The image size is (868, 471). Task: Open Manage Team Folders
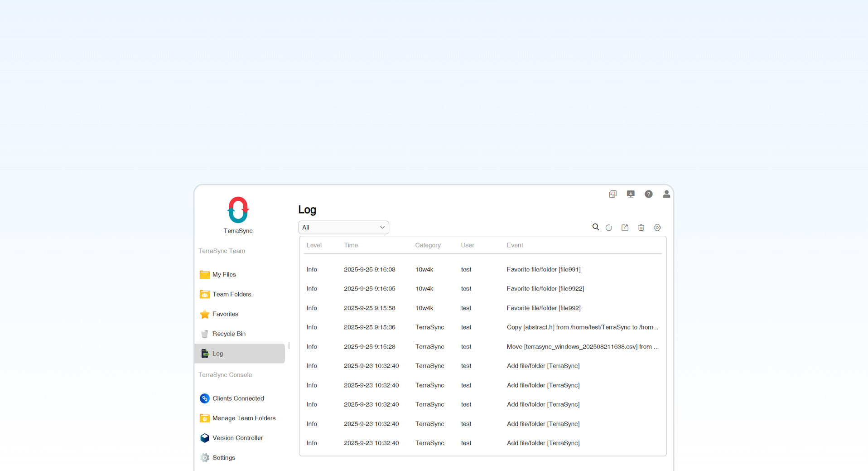[x=244, y=418]
